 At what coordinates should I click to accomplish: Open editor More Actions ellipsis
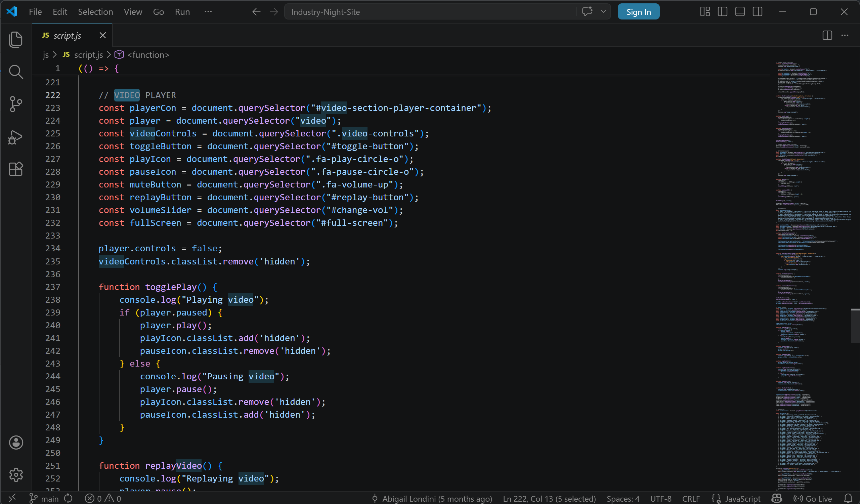click(x=845, y=36)
